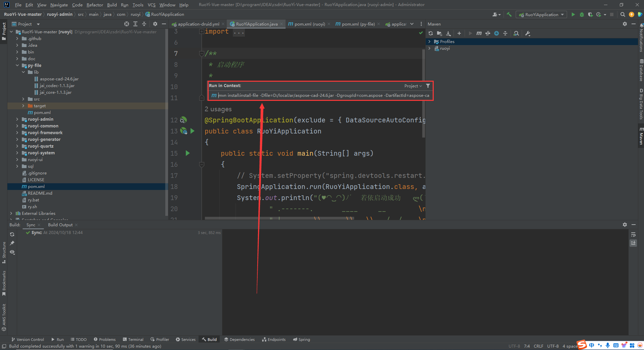Fold the javadoc comment at line 7
Screen dimensions: 644x350
pyautogui.click(x=202, y=53)
